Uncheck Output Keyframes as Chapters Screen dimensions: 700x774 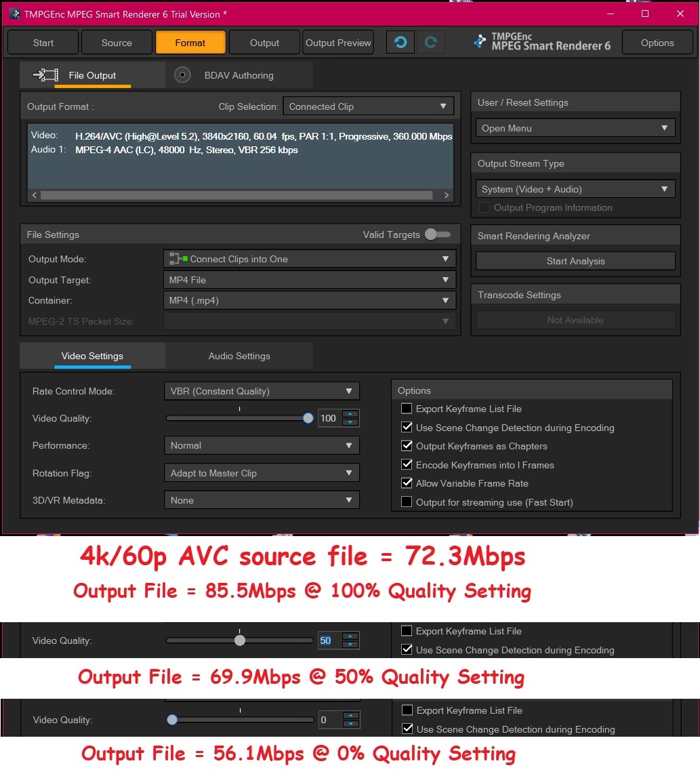pyautogui.click(x=407, y=446)
